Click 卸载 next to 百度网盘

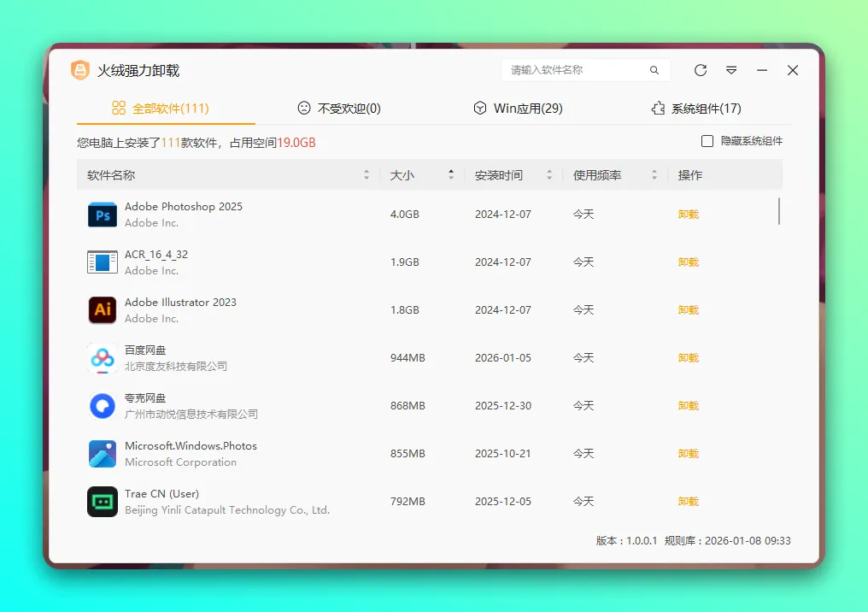(x=689, y=357)
